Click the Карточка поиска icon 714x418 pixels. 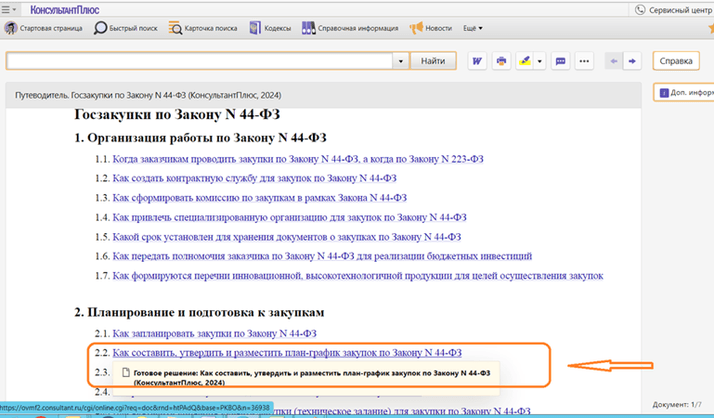click(175, 28)
